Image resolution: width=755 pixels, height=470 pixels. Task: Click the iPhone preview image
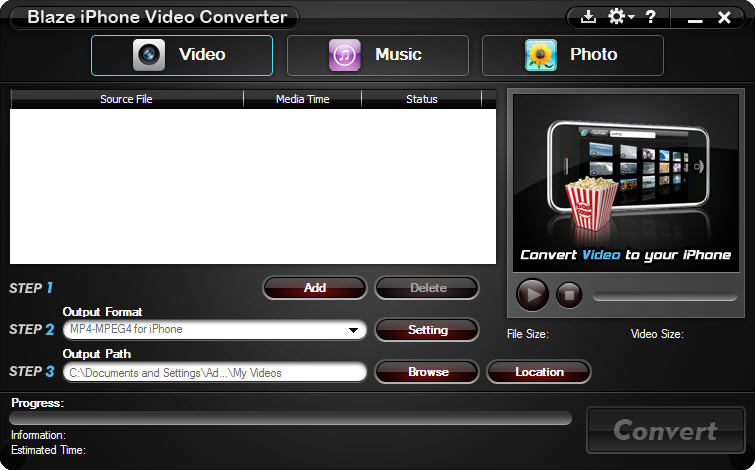pyautogui.click(x=625, y=180)
